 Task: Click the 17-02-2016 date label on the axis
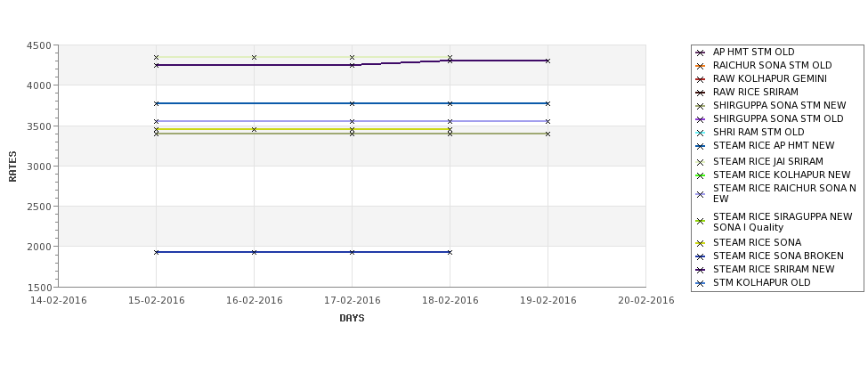point(352,301)
